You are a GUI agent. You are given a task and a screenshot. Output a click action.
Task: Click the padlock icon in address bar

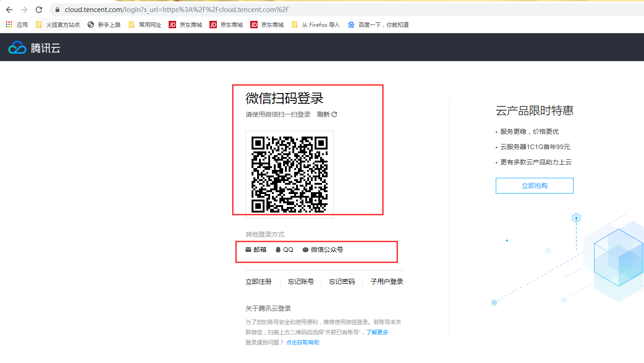[x=57, y=10]
